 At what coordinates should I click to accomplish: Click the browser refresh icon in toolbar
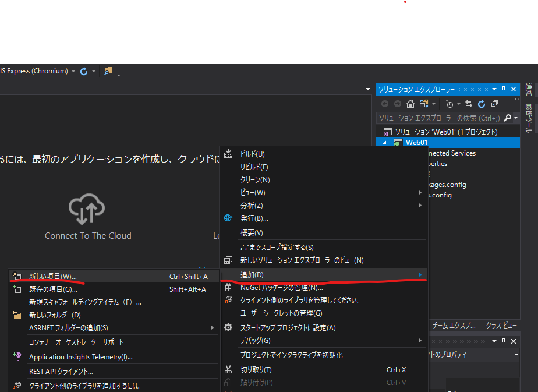click(84, 72)
